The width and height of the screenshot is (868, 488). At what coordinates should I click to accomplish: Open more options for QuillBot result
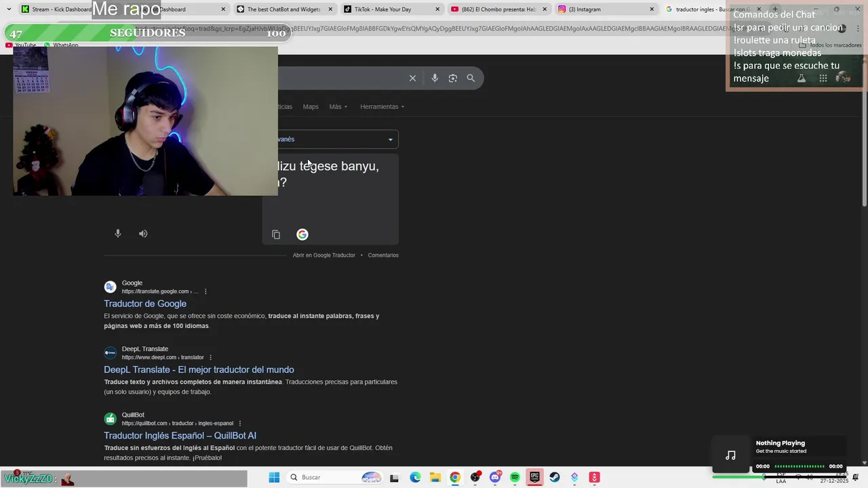[x=239, y=423]
